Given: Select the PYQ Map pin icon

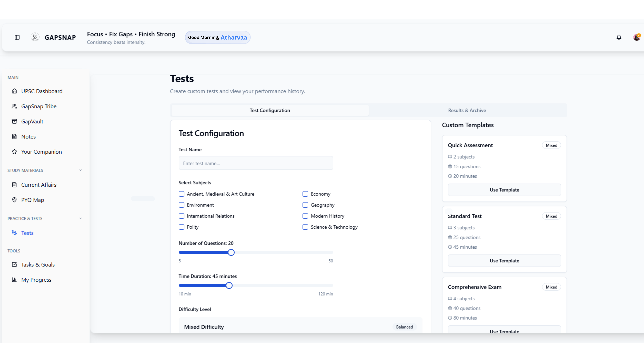Looking at the screenshot, I should point(15,200).
